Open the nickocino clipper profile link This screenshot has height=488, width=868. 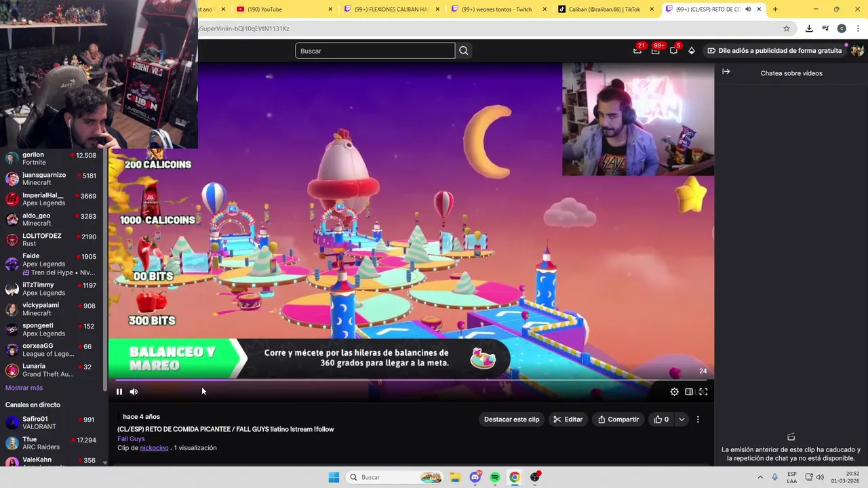(x=154, y=448)
